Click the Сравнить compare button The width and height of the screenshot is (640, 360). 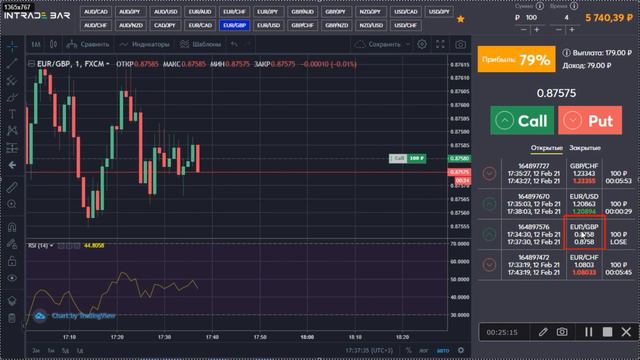88,44
